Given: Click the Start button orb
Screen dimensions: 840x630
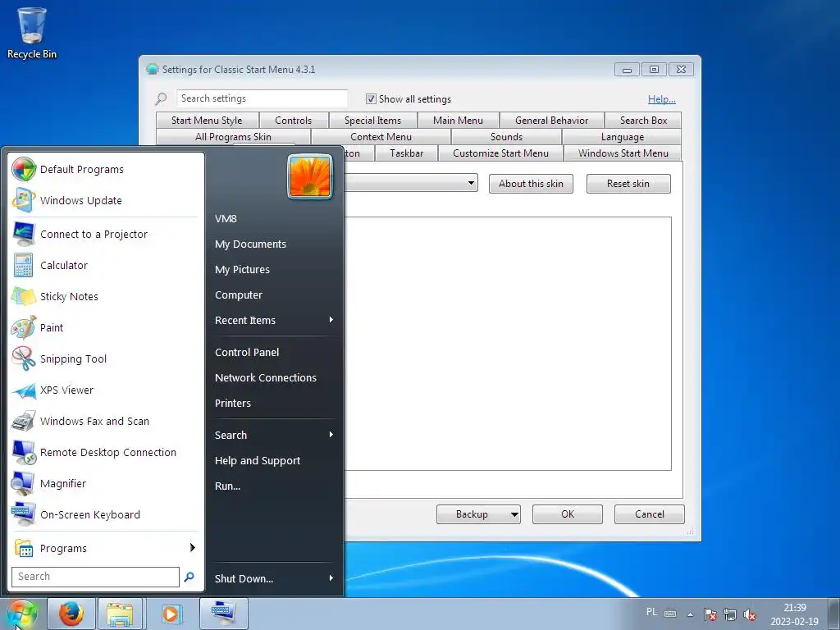Looking at the screenshot, I should 21,614.
